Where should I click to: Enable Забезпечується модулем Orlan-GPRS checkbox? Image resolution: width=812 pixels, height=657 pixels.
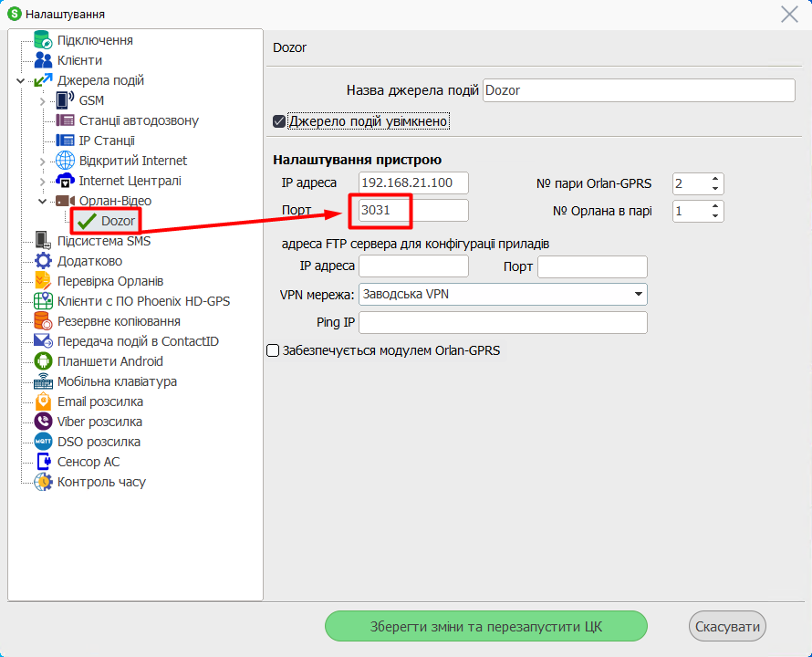tap(272, 350)
